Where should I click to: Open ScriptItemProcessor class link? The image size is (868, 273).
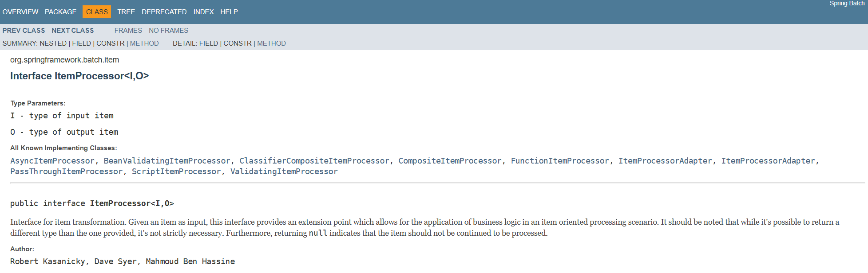coord(176,172)
